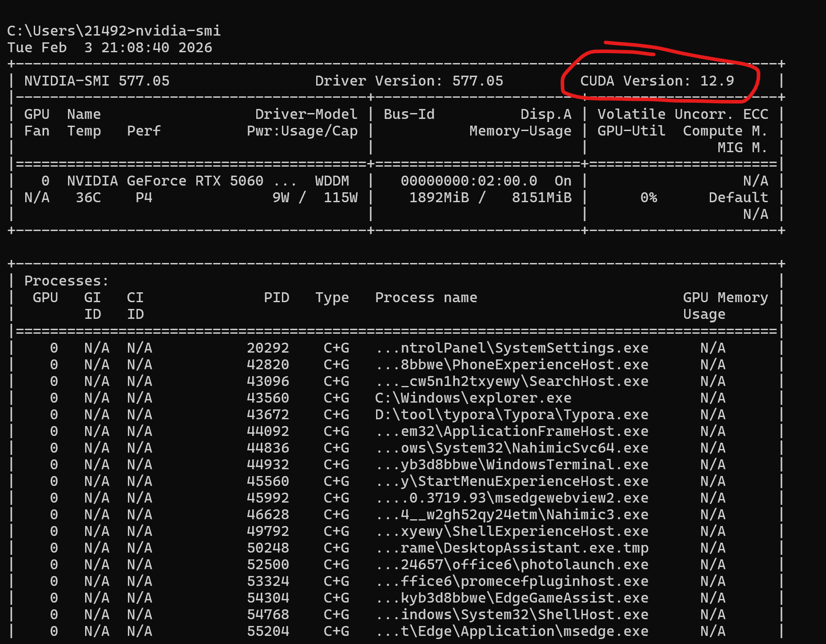826x644 pixels.
Task: Click the PID column header
Action: click(x=277, y=298)
